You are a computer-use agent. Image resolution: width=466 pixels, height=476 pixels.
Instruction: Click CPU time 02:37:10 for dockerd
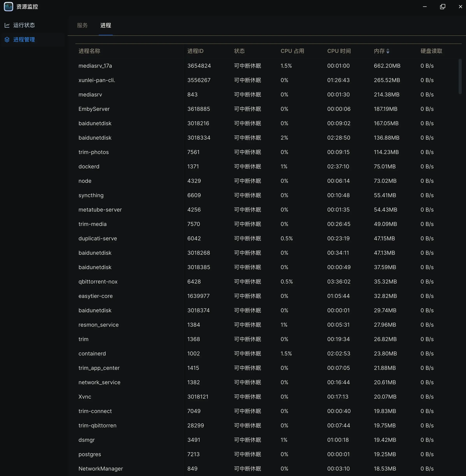pos(338,166)
